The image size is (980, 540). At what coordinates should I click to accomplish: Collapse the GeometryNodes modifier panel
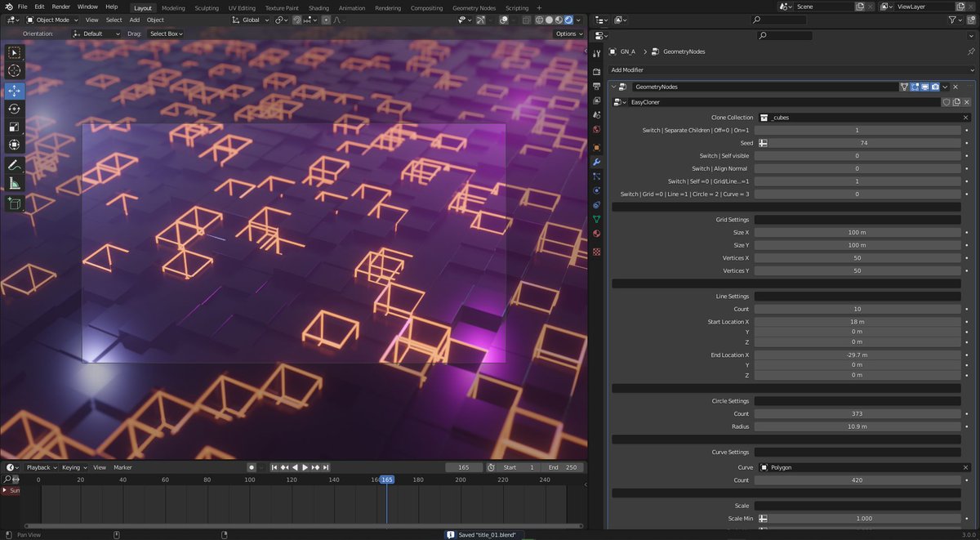coord(612,86)
